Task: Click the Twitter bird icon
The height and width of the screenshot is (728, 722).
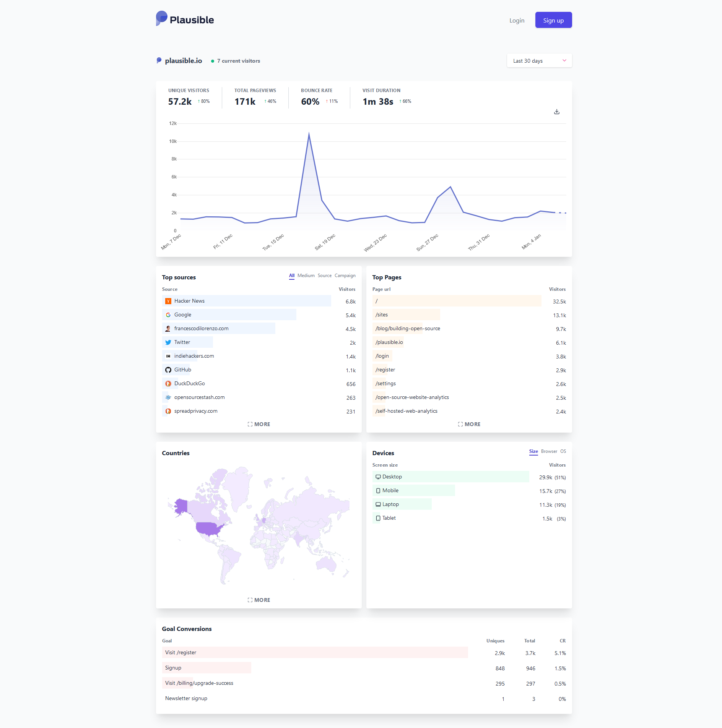Action: pos(168,342)
